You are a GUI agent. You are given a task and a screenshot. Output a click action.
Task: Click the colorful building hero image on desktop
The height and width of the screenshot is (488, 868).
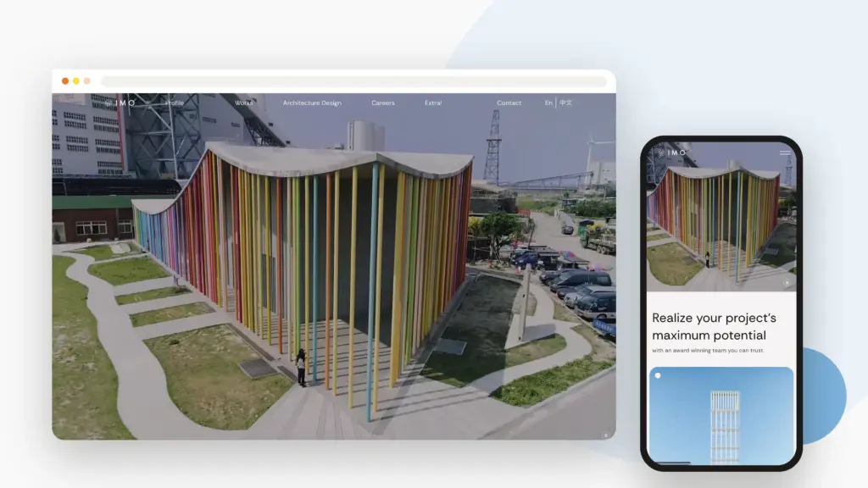click(334, 266)
